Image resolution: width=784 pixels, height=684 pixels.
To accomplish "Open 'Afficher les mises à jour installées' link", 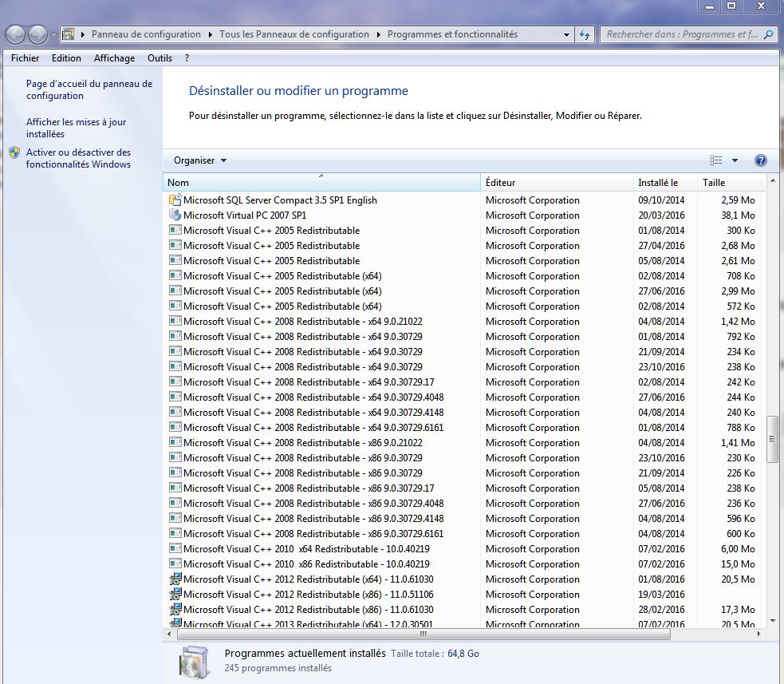I will (76, 128).
